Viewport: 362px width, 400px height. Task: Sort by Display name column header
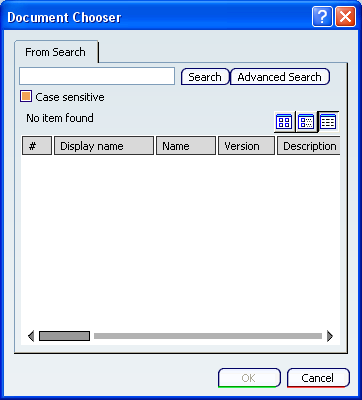104,146
